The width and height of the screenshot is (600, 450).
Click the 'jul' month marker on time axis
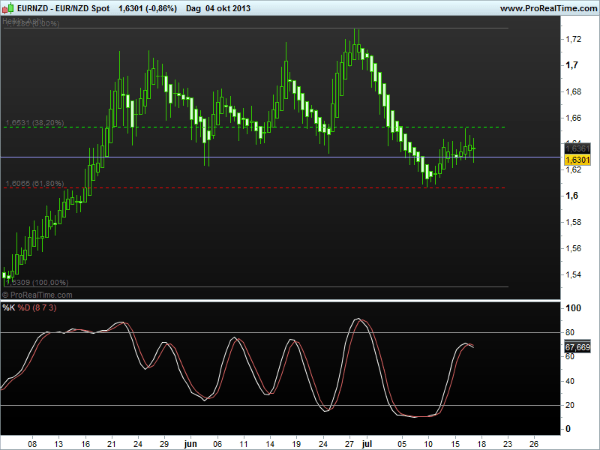pos(367,444)
